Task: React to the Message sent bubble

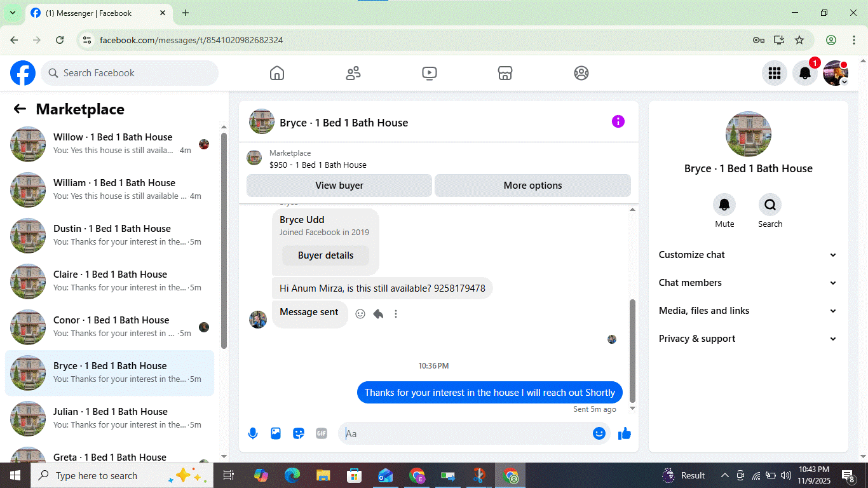Action: 360,314
